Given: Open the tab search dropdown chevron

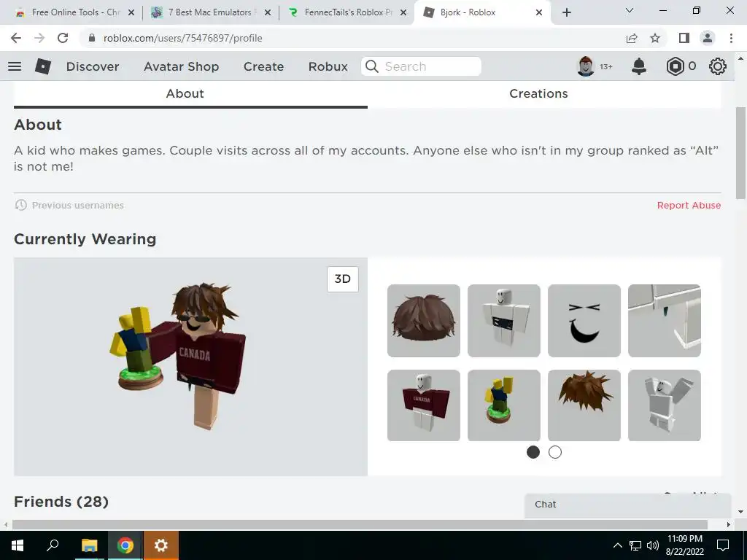Looking at the screenshot, I should [x=630, y=10].
